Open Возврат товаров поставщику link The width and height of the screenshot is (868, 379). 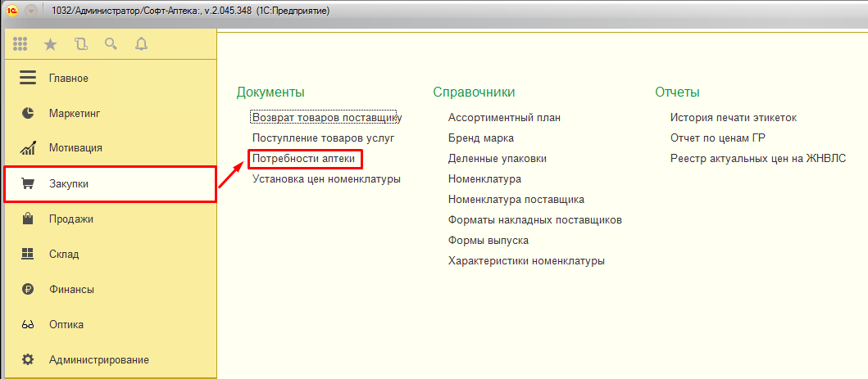326,117
